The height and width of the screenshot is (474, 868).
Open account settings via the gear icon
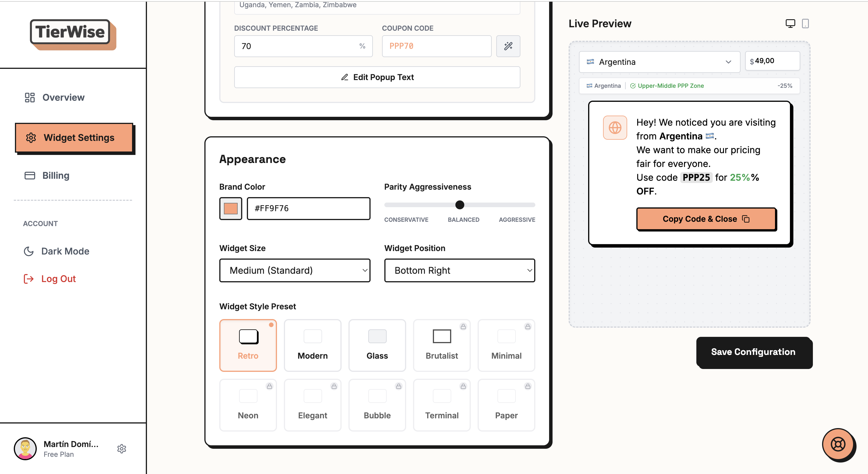[x=122, y=448]
